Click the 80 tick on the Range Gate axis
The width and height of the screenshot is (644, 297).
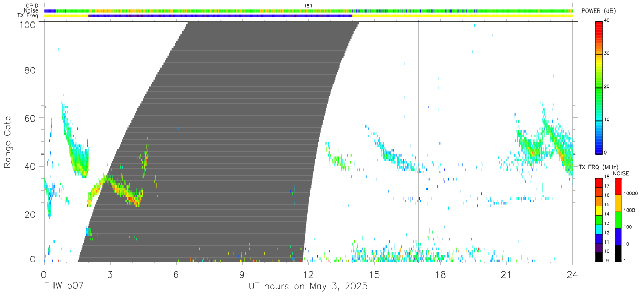click(30, 70)
